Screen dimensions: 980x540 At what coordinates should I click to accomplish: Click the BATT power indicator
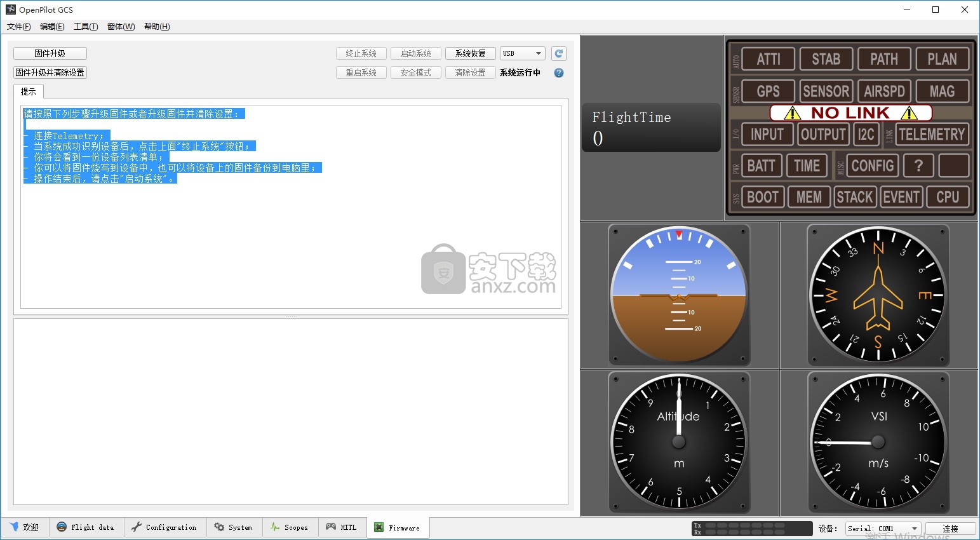pyautogui.click(x=761, y=166)
